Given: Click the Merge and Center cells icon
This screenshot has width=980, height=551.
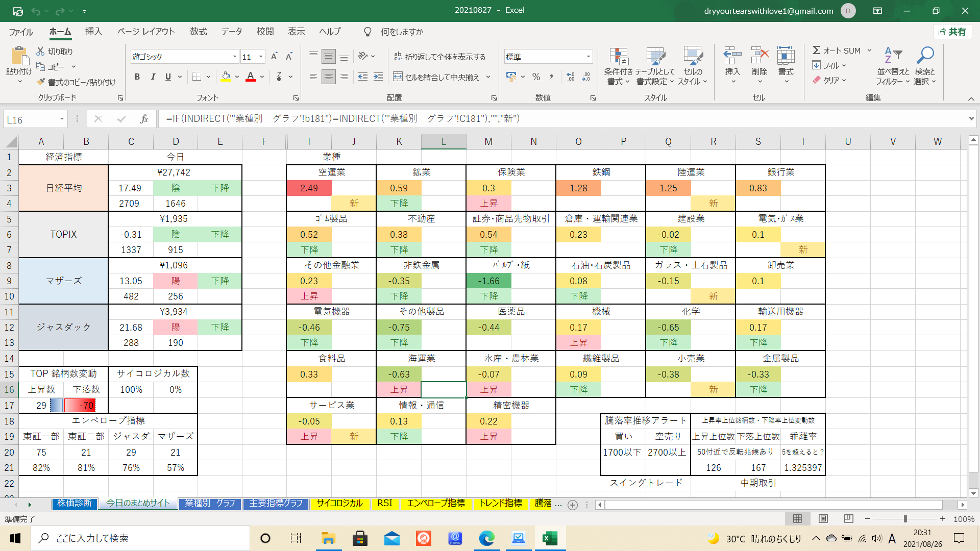Looking at the screenshot, I should tap(398, 77).
